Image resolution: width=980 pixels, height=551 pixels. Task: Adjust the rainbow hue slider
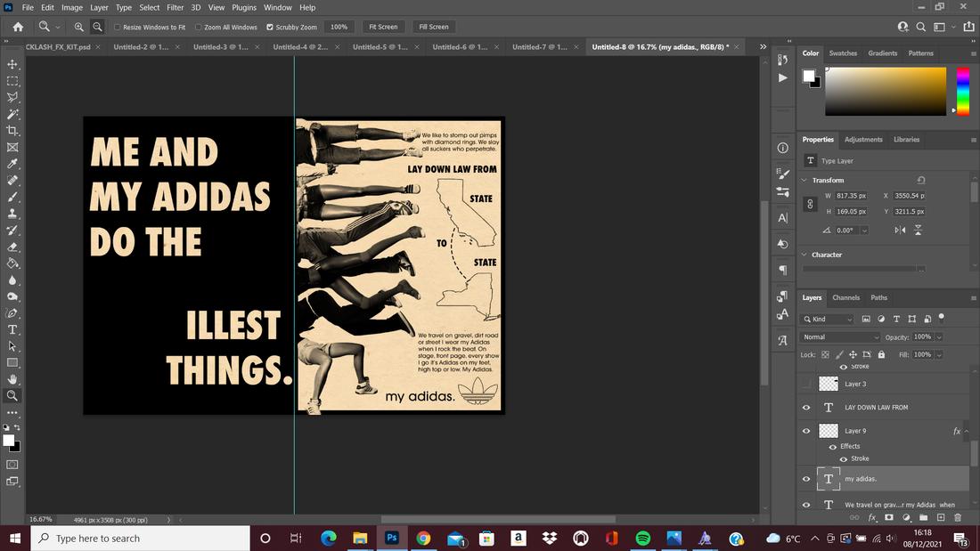click(963, 91)
